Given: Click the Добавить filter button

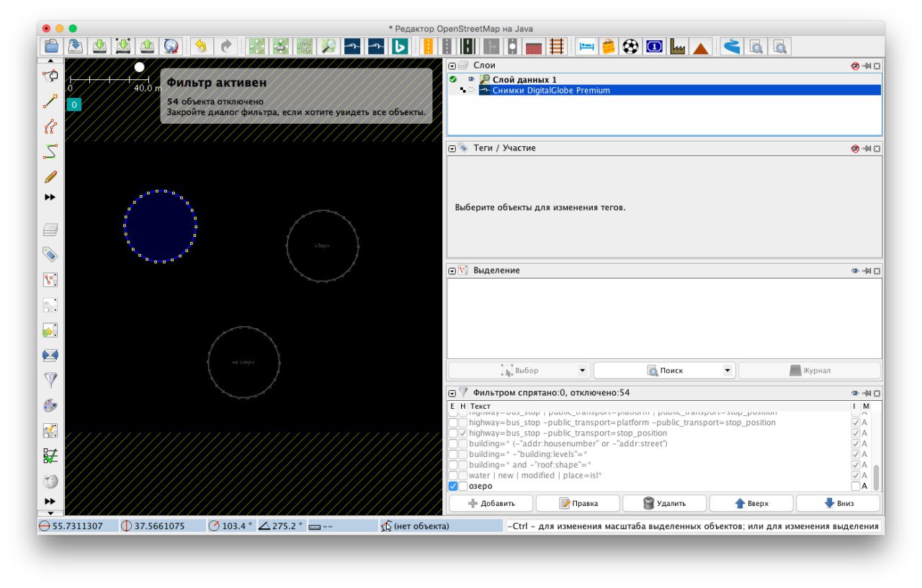Looking at the screenshot, I should [491, 503].
